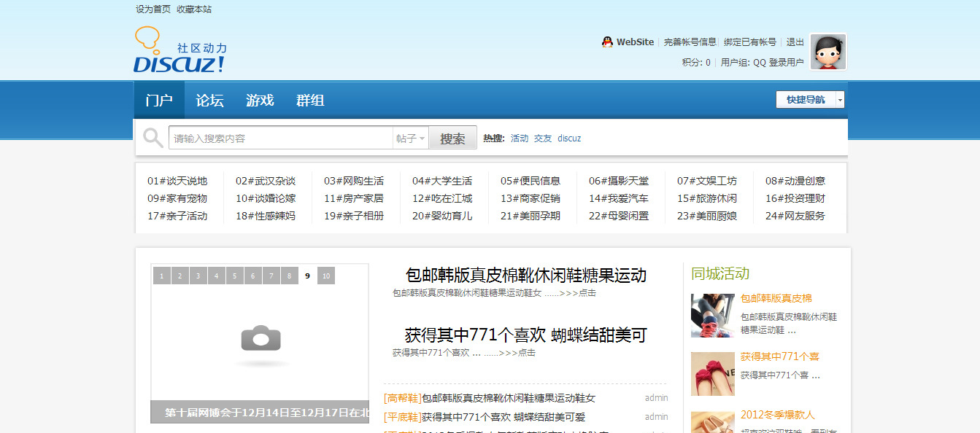The image size is (980, 433).
Task: Click the [高帮鞋] category tag
Action: (403, 398)
